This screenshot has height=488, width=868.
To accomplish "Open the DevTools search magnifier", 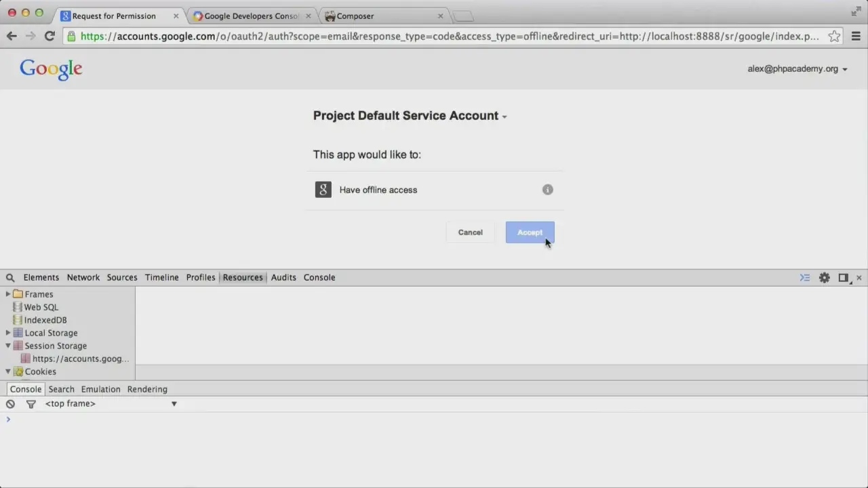I will (x=10, y=277).
